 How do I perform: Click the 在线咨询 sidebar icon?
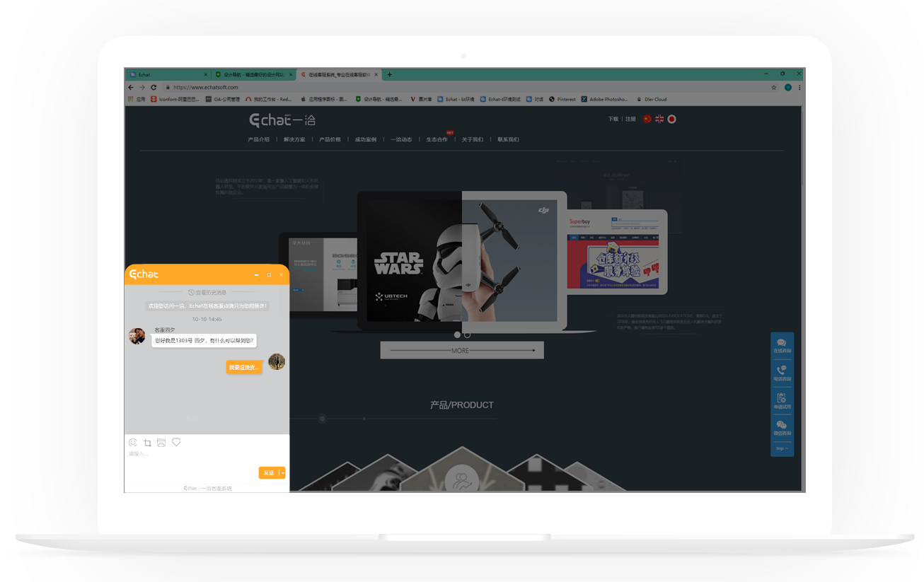pos(782,345)
